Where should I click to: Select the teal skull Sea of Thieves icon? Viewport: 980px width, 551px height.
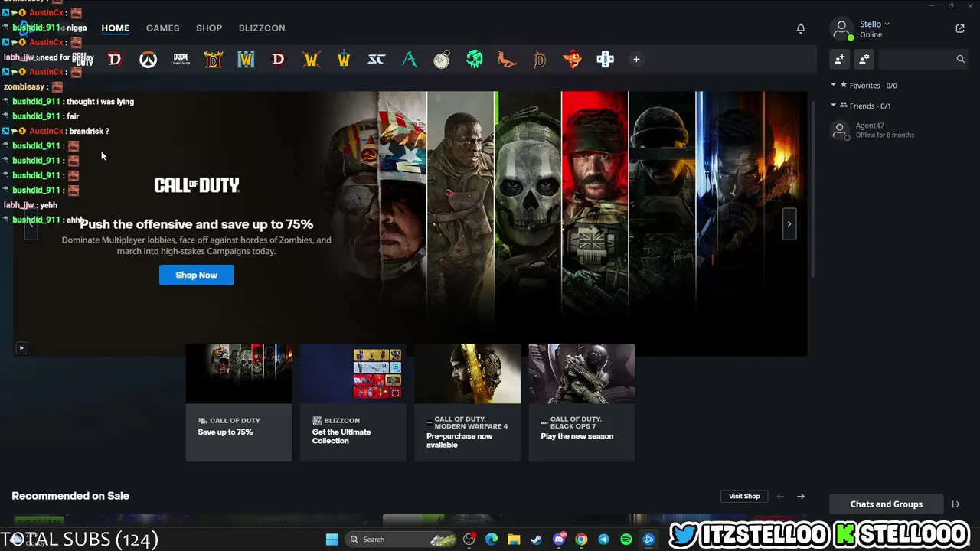point(475,59)
